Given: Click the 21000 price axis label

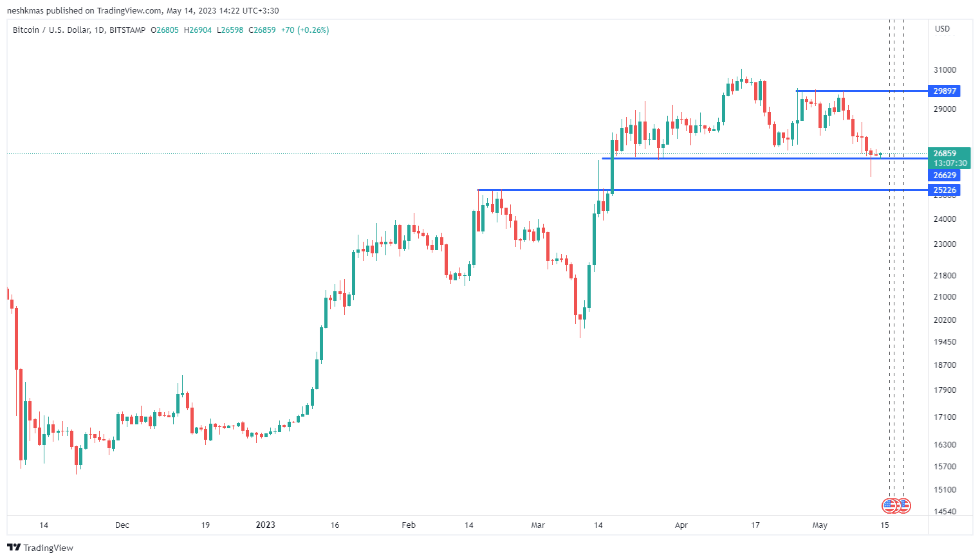Looking at the screenshot, I should pos(945,296).
